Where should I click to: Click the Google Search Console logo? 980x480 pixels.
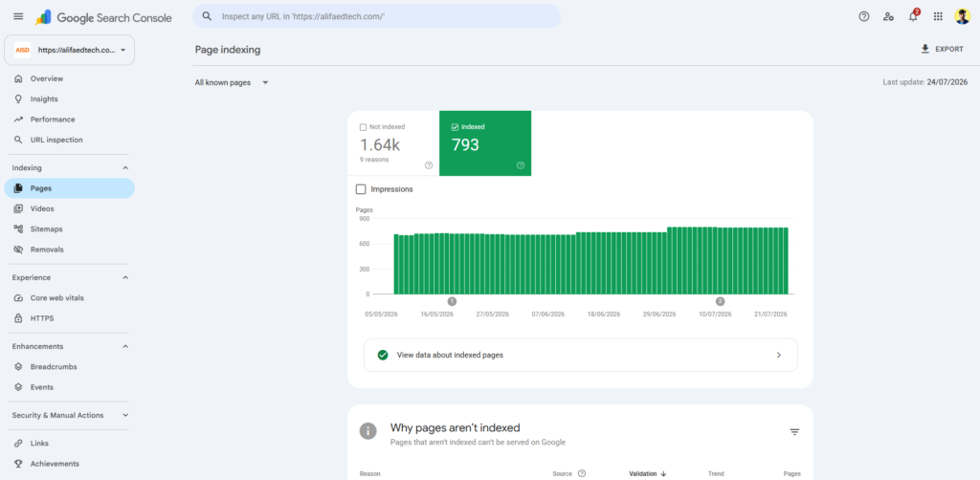point(103,17)
